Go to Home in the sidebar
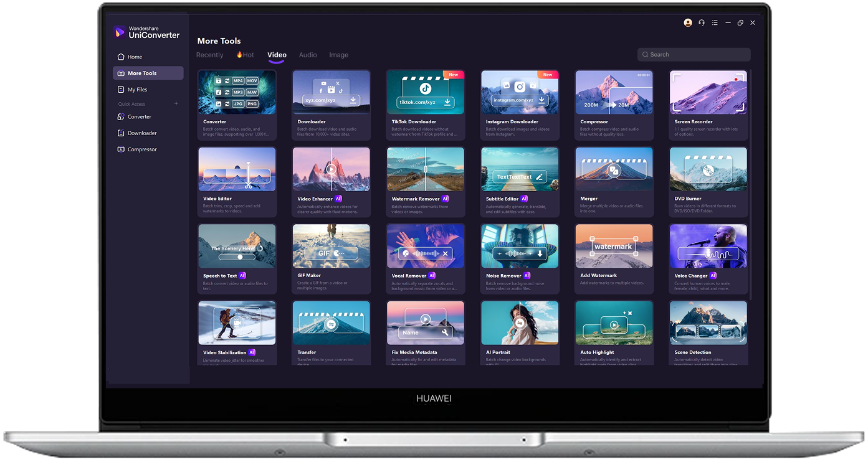Screen dimensions: 868x462 click(148, 57)
